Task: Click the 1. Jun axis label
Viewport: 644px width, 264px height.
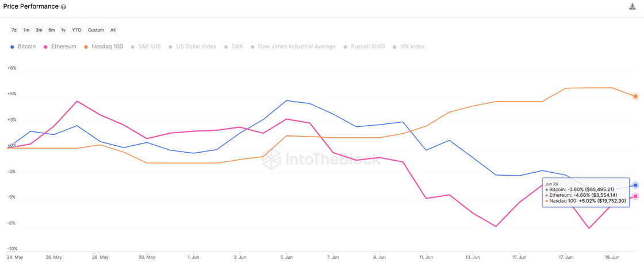Action: 194,259
